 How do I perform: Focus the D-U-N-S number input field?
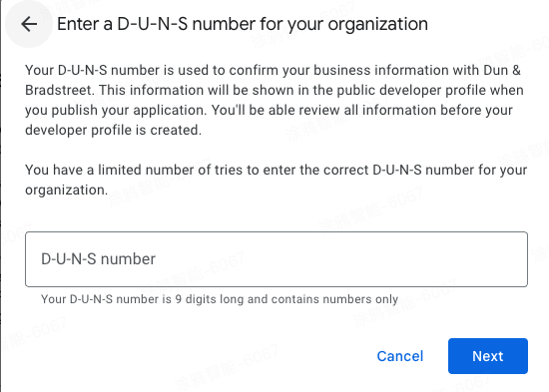[x=276, y=259]
